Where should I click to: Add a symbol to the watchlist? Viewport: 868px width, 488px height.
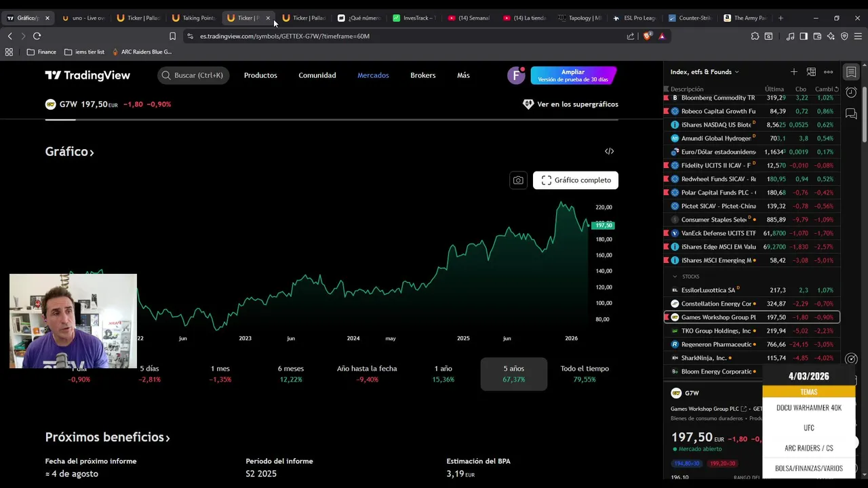pyautogui.click(x=793, y=72)
